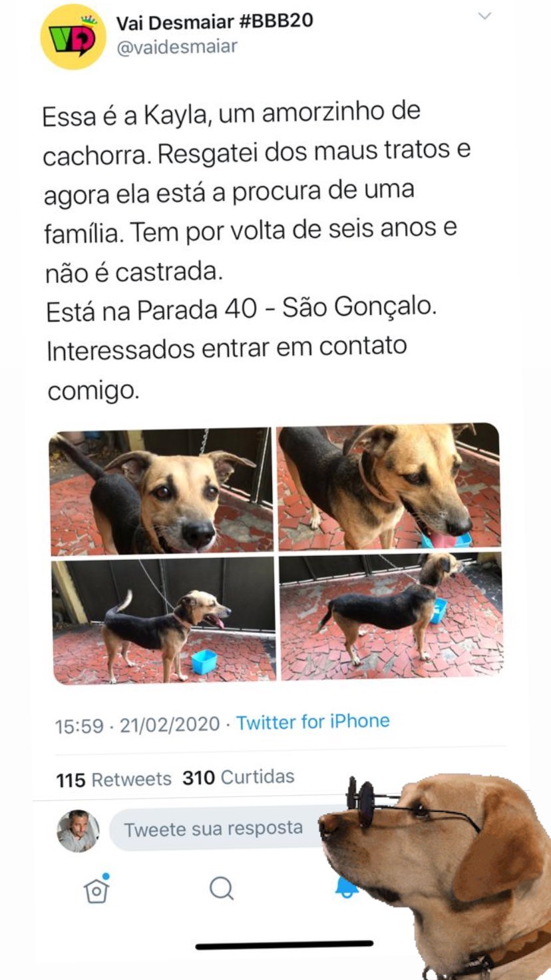Open photo of Kayla with tongue out close-up
This screenshot has height=980, width=551.
click(x=389, y=486)
